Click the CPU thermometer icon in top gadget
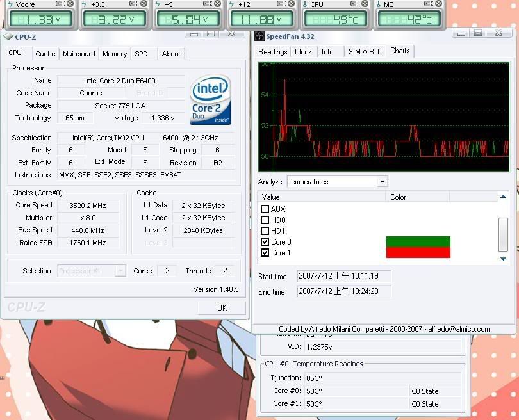 (x=306, y=4)
